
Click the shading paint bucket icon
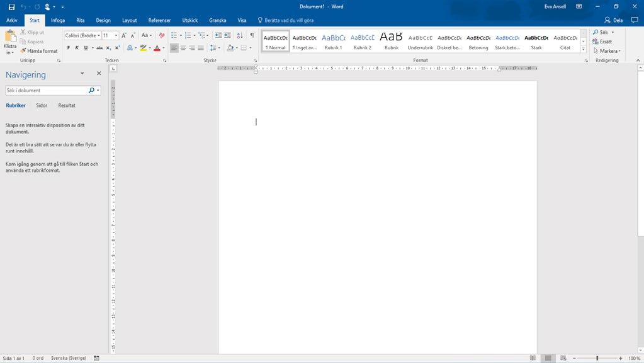[230, 48]
